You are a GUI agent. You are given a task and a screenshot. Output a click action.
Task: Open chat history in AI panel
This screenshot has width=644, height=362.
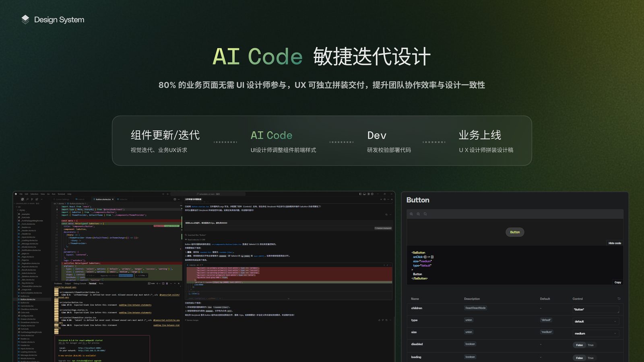pos(385,199)
